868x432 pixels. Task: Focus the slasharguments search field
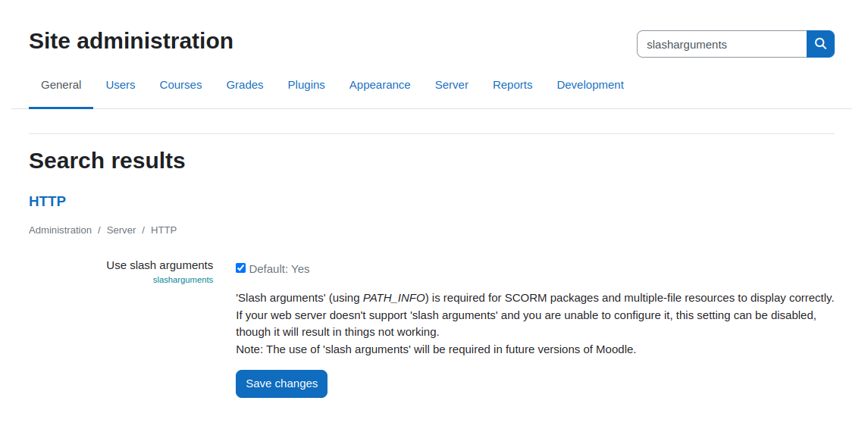(722, 44)
